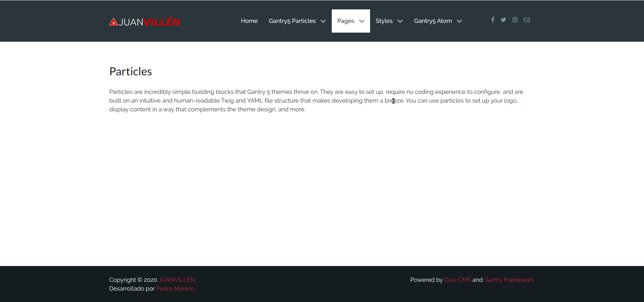The width and height of the screenshot is (644, 302).
Task: Expand the Pages dropdown chevron
Action: (x=362, y=21)
